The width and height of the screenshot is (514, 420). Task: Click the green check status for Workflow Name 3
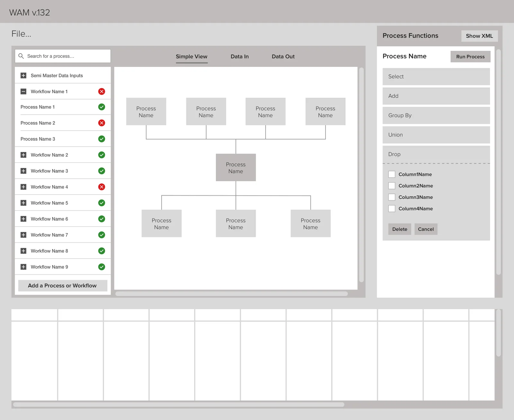pos(102,171)
